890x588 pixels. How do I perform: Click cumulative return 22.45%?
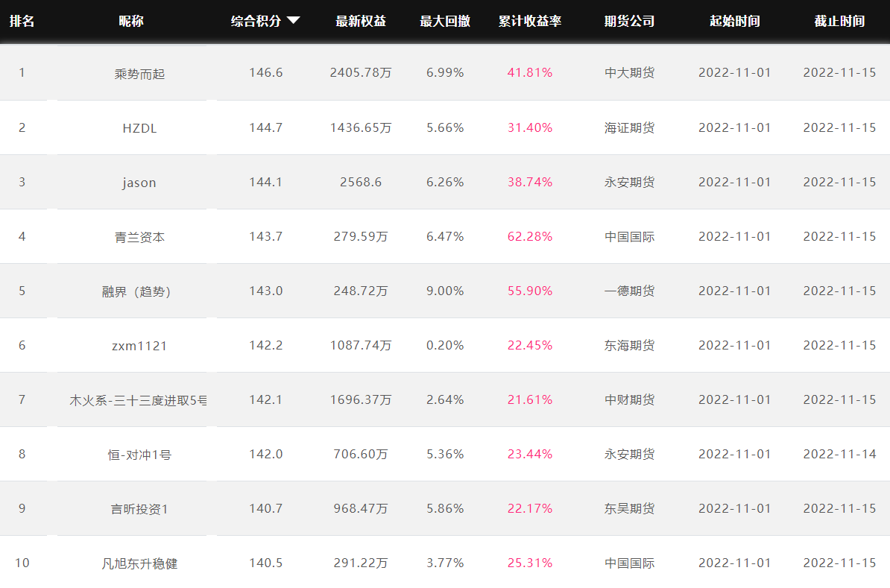click(529, 346)
